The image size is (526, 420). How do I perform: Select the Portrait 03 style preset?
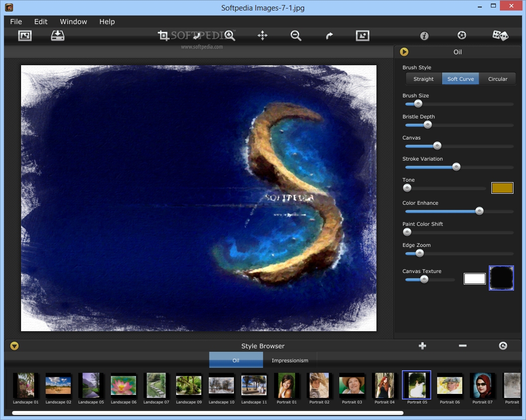[352, 388]
